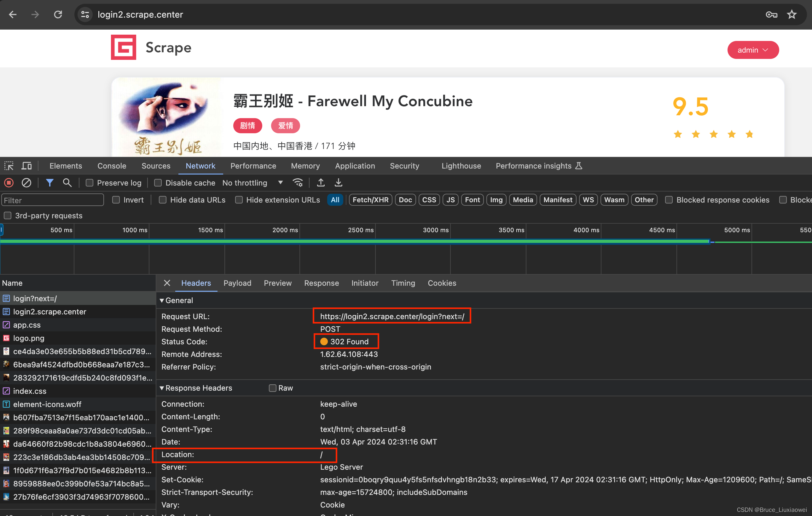
Task: Click the import HAR upload icon
Action: click(x=321, y=183)
